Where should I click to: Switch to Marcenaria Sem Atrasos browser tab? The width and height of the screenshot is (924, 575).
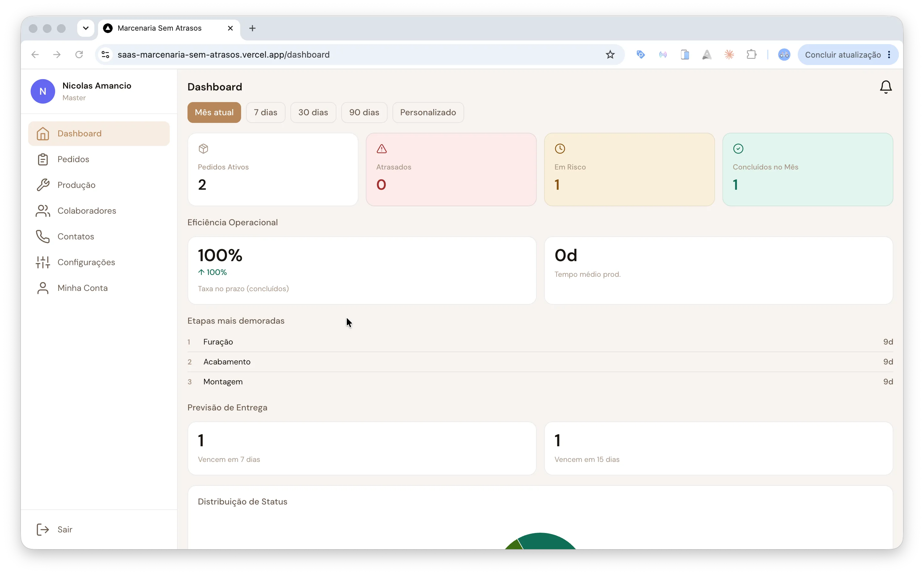coord(169,28)
